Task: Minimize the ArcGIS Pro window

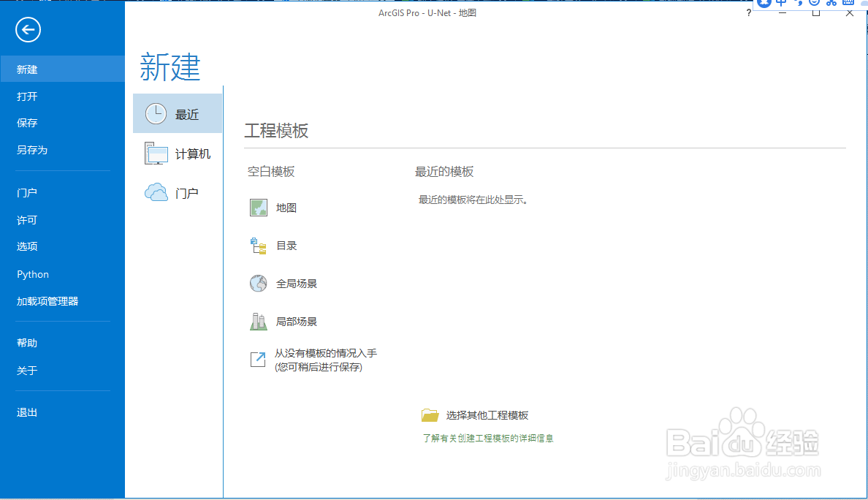Action: click(783, 12)
